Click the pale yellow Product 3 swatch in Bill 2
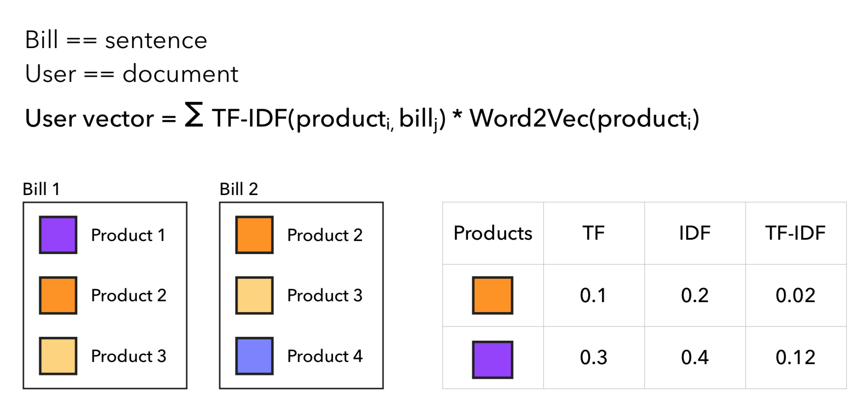This screenshot has height=411, width=868. pyautogui.click(x=254, y=295)
